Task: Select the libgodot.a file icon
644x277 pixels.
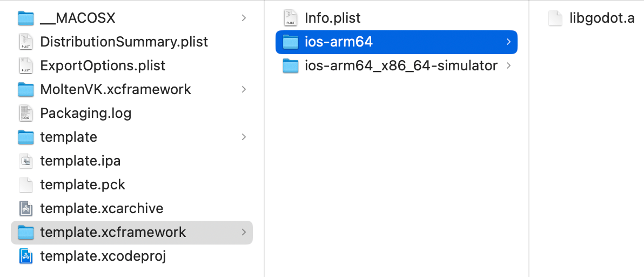Action: [x=555, y=18]
